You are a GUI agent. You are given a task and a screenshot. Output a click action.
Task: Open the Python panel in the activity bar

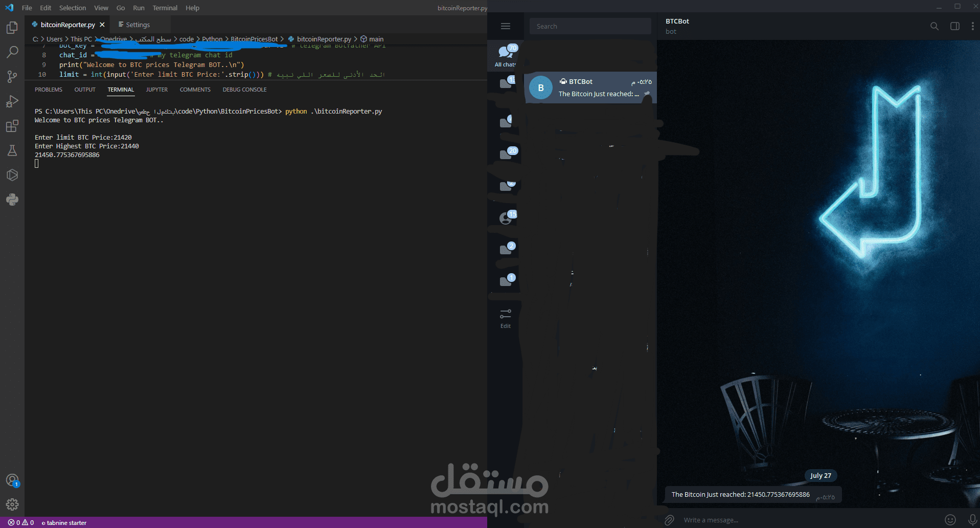pyautogui.click(x=12, y=200)
